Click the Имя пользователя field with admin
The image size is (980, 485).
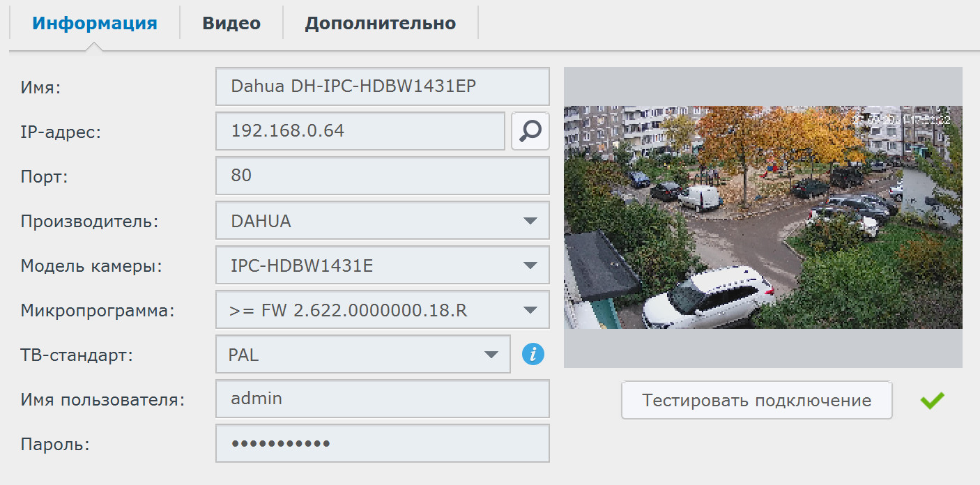click(382, 399)
